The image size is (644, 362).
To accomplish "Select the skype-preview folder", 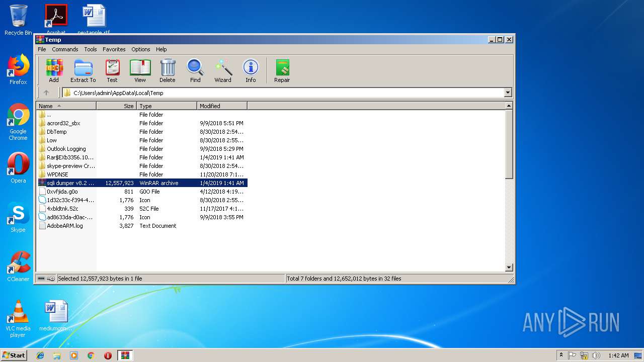I will point(142,166).
